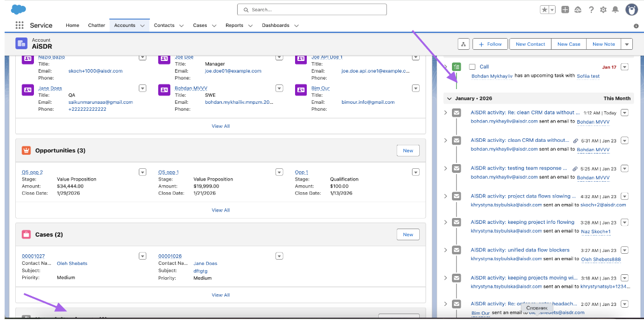Image resolution: width=644 pixels, height=320 pixels.
Task: Open the Setup gear icon
Action: tap(603, 10)
